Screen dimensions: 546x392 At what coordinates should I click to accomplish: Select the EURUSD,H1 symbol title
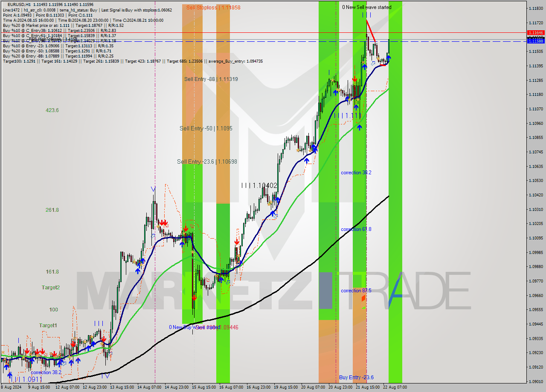(x=19, y=4)
